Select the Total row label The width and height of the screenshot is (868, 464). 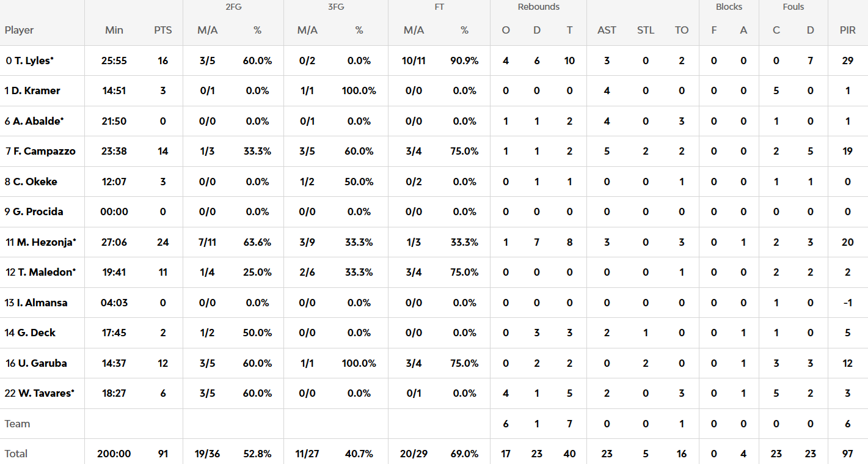tap(16, 454)
